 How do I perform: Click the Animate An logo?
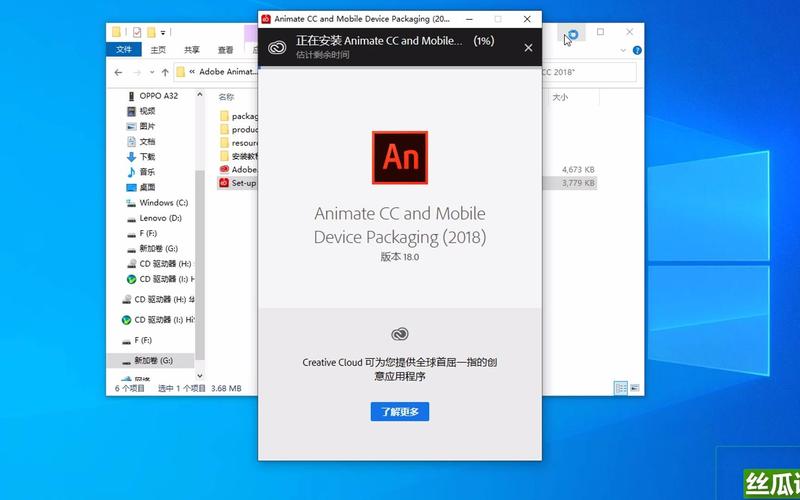(x=399, y=158)
